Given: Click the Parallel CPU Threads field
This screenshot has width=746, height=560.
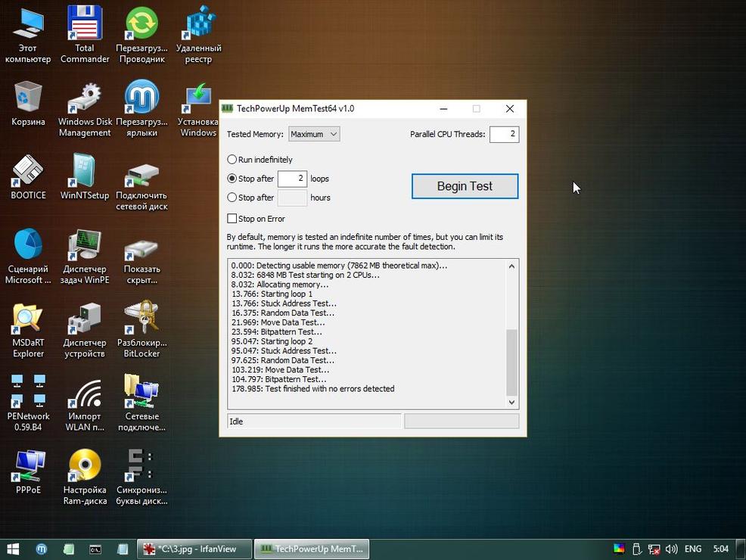Looking at the screenshot, I should click(x=504, y=134).
